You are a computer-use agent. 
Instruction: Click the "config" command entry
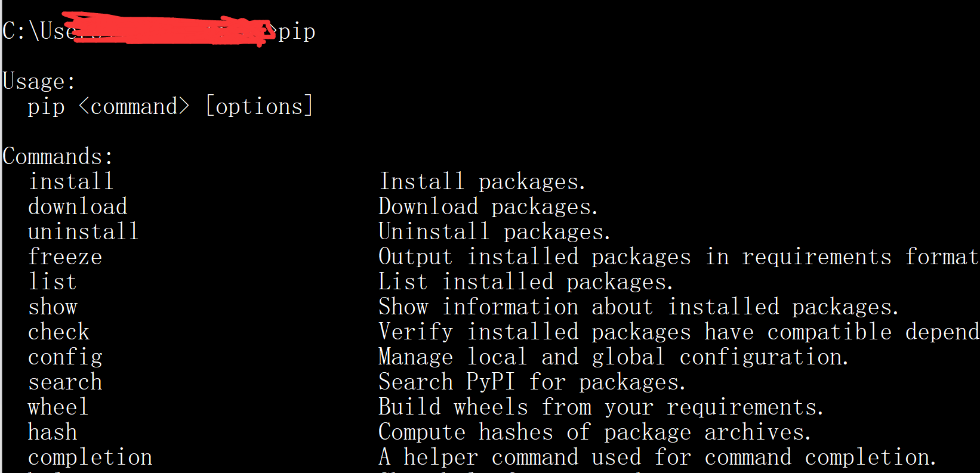65,357
